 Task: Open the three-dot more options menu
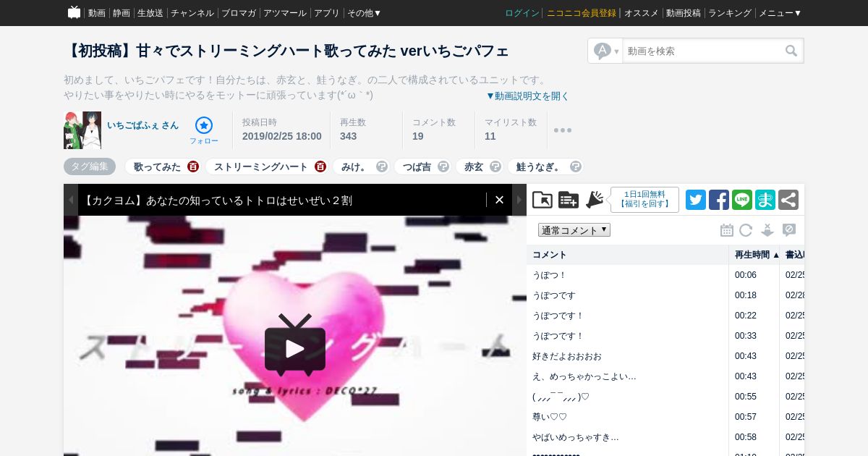point(563,130)
